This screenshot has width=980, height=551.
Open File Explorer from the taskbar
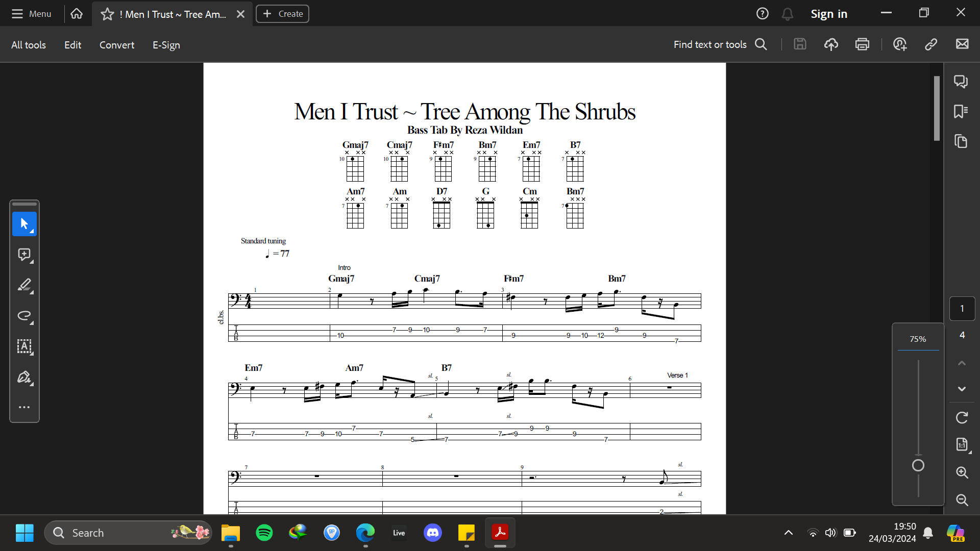click(x=231, y=533)
